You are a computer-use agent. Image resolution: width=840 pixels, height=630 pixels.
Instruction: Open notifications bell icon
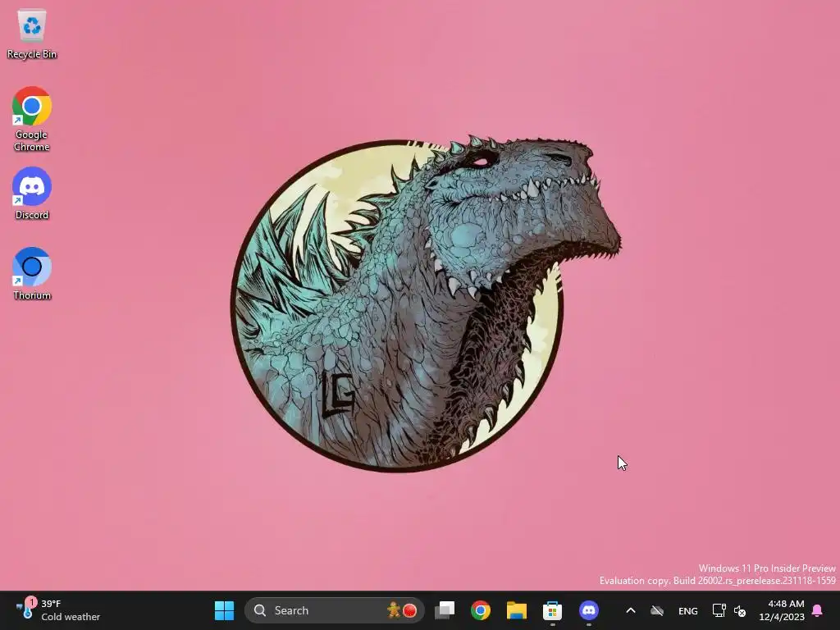(x=818, y=610)
